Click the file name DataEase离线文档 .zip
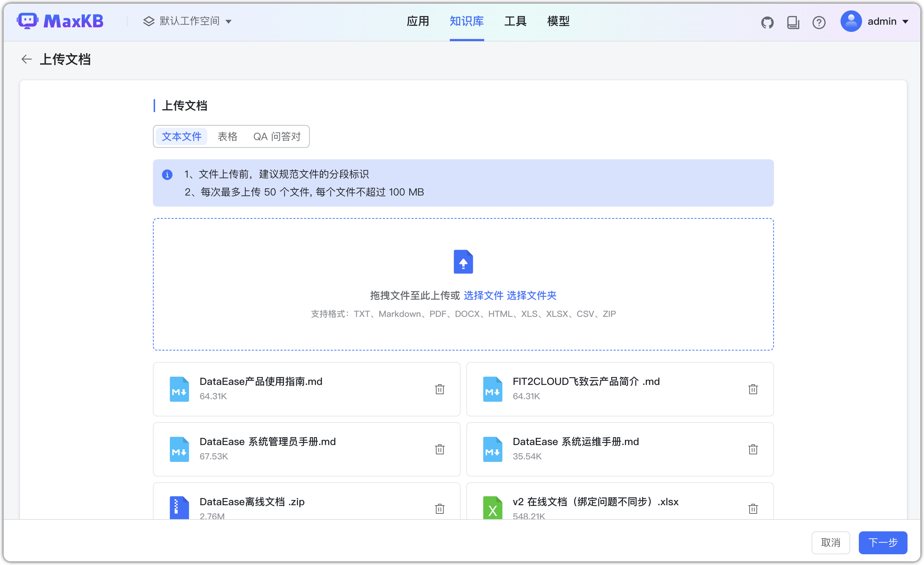 [x=252, y=501]
